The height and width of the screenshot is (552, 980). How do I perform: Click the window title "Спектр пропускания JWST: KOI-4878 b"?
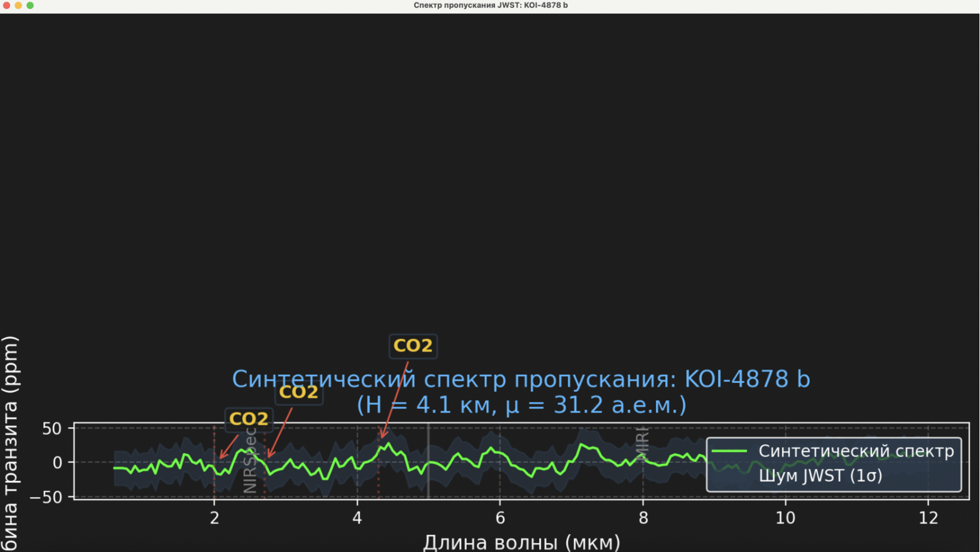(489, 5)
